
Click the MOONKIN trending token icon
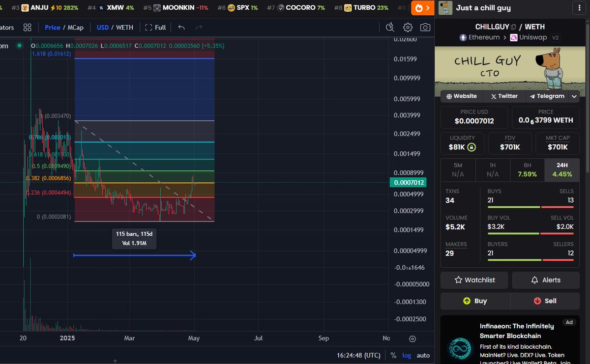(157, 8)
